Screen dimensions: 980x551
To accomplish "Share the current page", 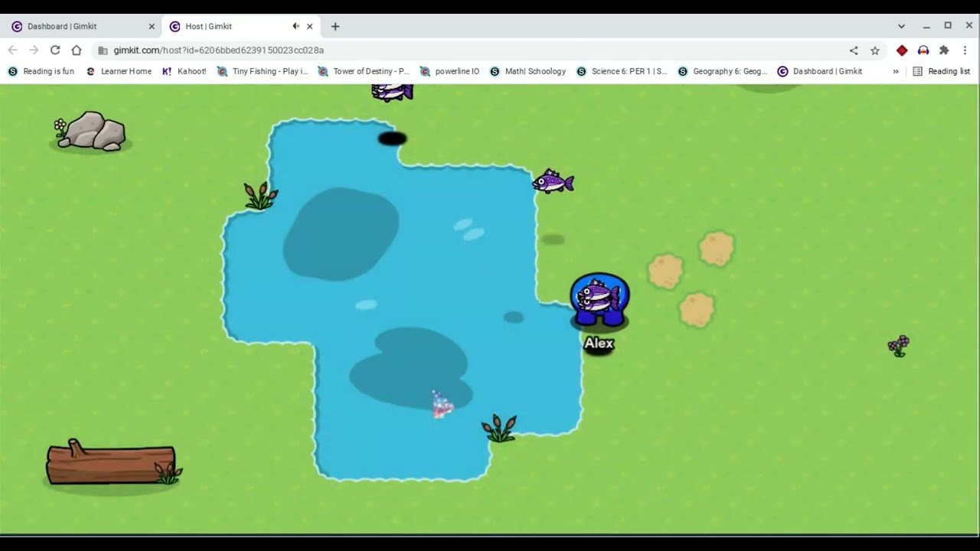I will pos(853,51).
